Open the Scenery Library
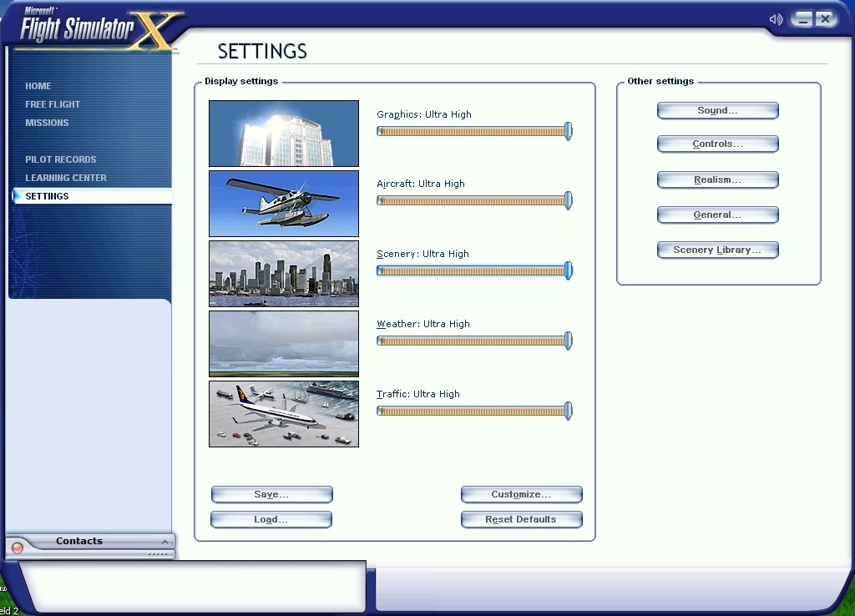This screenshot has width=855, height=616. (717, 250)
